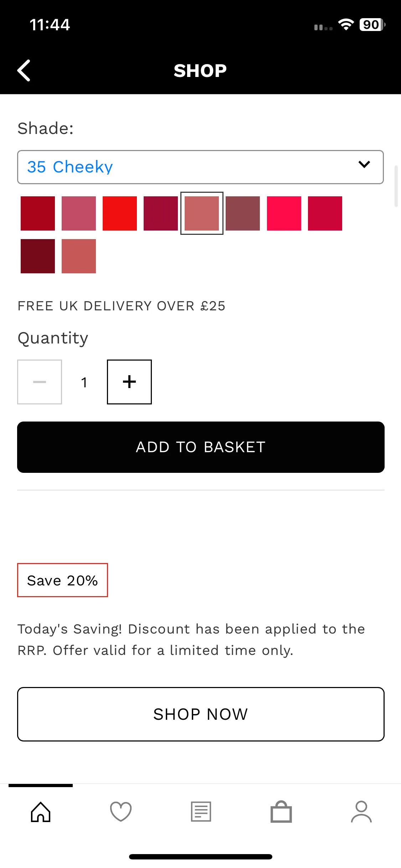Select the darkest maroon shade swatch
This screenshot has height=868, width=401.
click(x=38, y=256)
